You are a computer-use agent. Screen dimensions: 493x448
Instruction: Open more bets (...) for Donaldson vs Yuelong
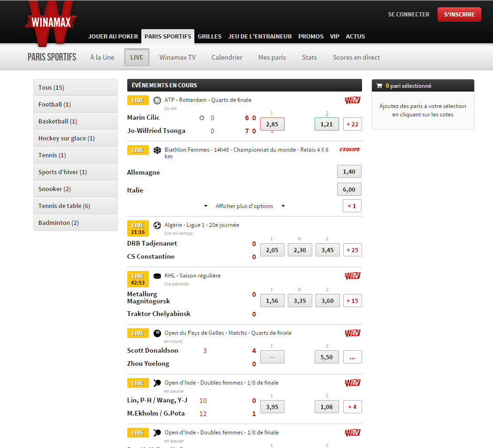(352, 357)
